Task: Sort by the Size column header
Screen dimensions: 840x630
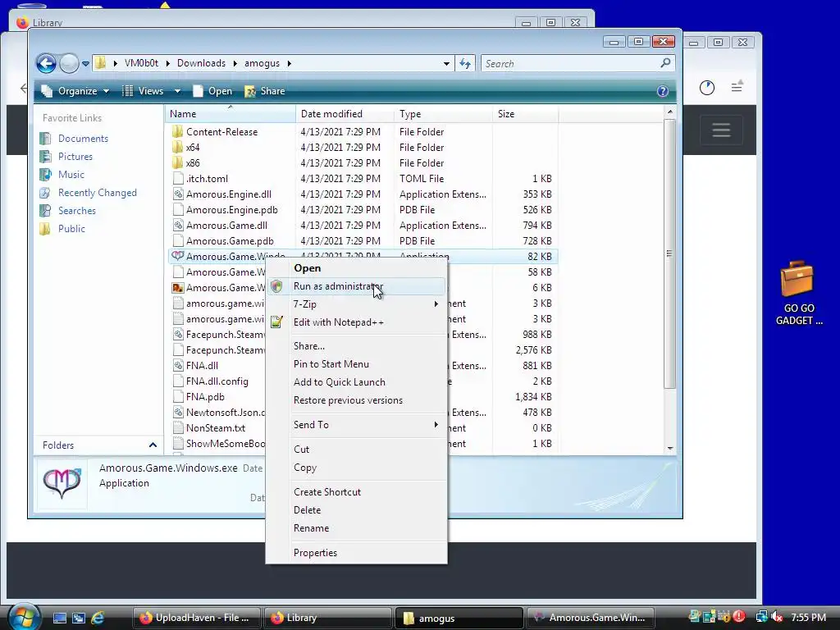Action: click(x=525, y=113)
